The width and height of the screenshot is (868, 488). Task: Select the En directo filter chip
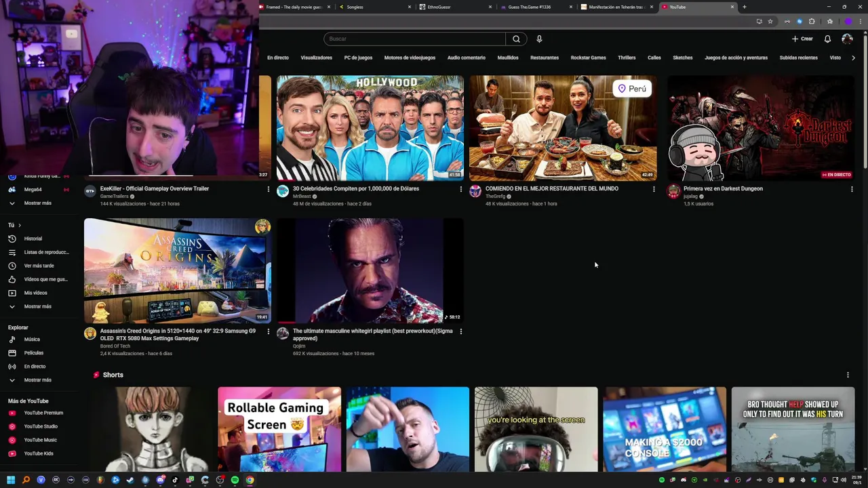pyautogui.click(x=278, y=58)
